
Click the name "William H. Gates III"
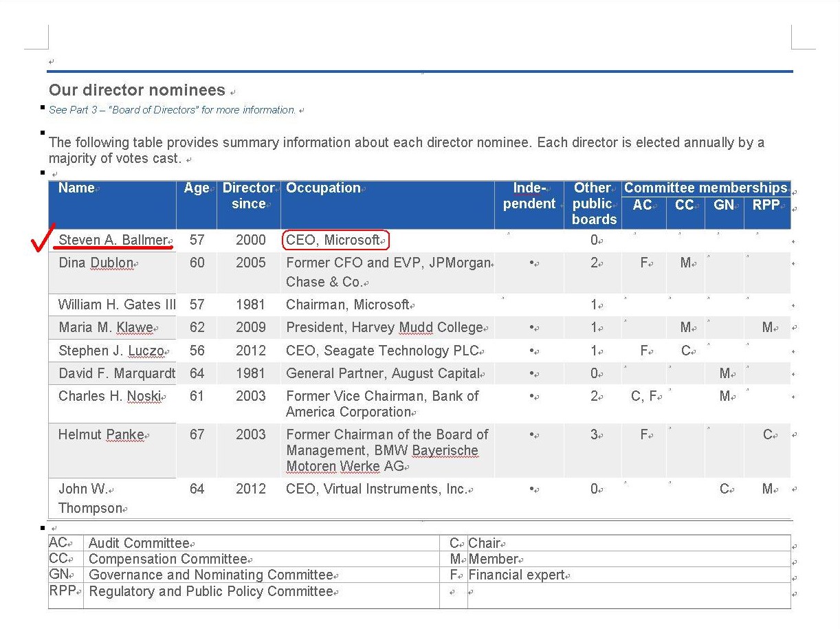coord(118,305)
